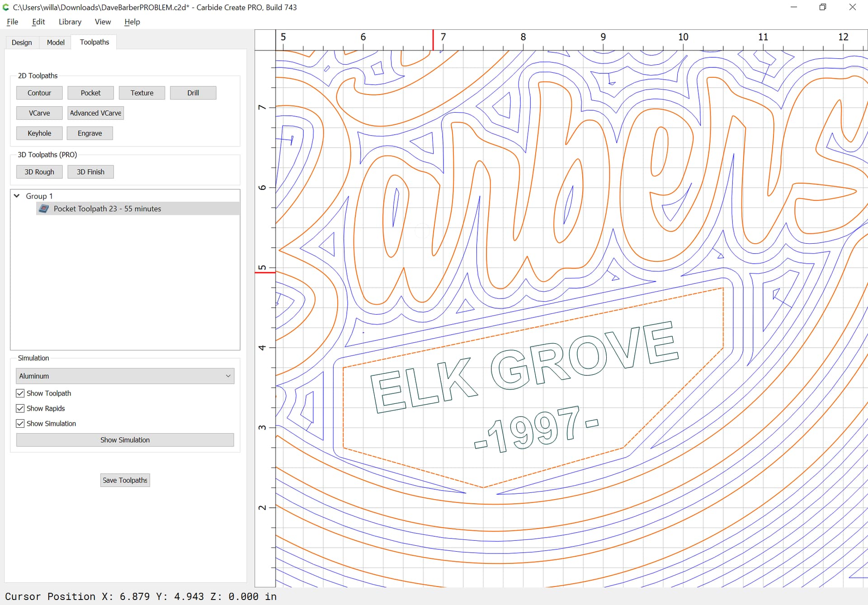This screenshot has height=605, width=868.
Task: Create a 3D Rough toolpath
Action: click(39, 172)
